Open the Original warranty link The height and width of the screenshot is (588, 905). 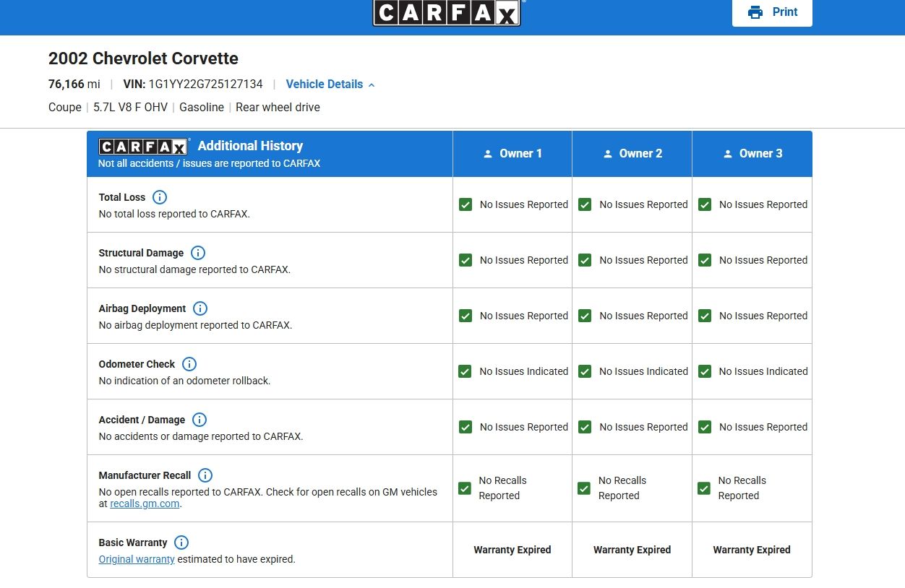coord(137,559)
